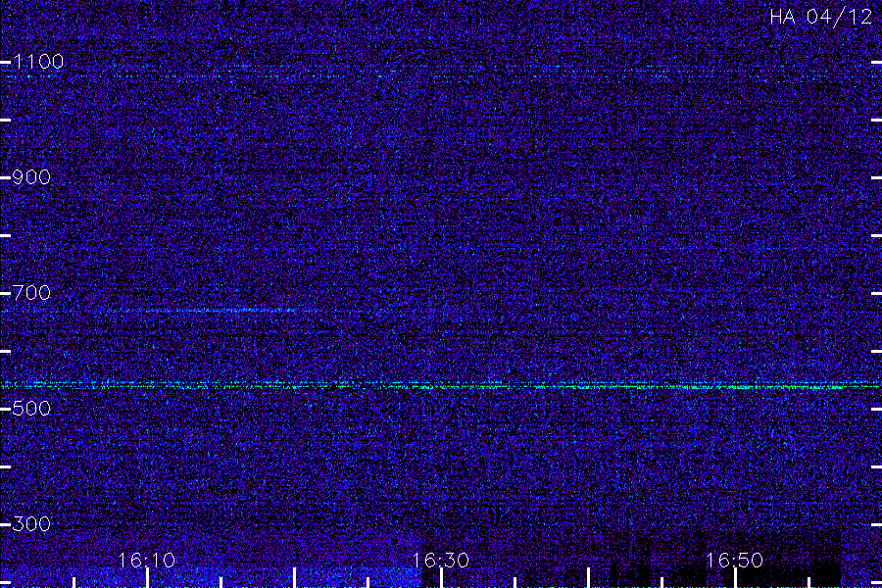Click the 16:30 time label
Screen dimensions: 882x588
coord(441,561)
